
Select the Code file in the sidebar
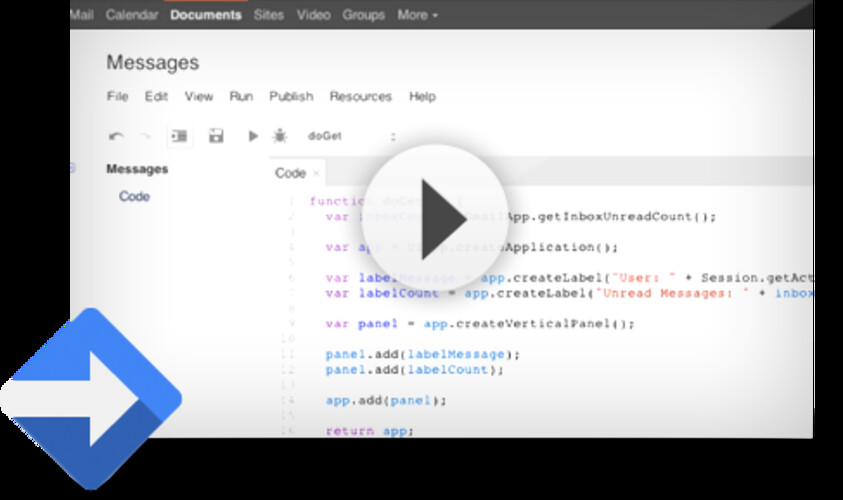(134, 197)
